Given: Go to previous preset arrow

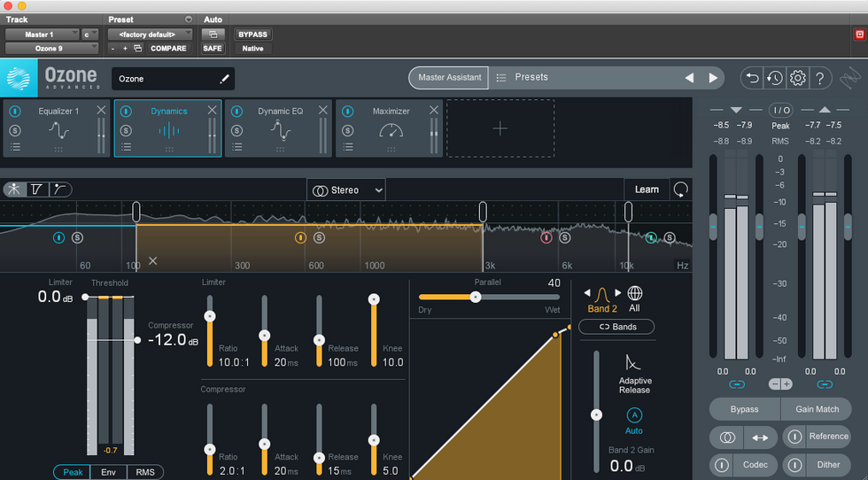Looking at the screenshot, I should pos(690,78).
